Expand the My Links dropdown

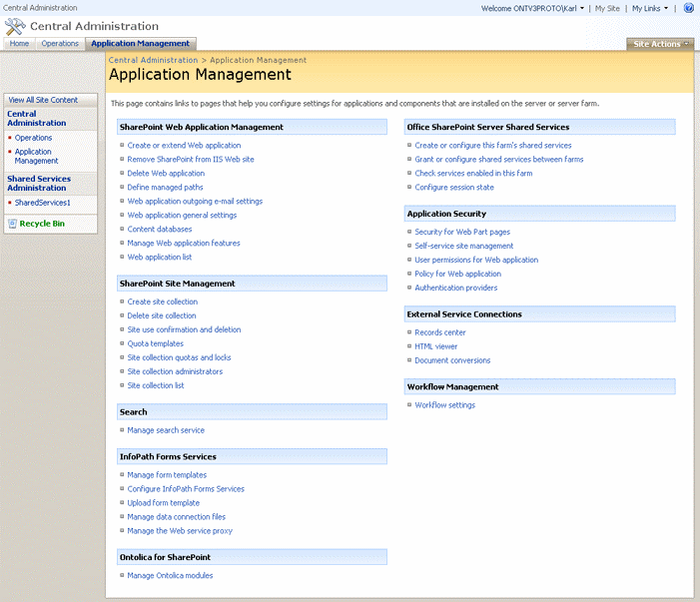(650, 8)
